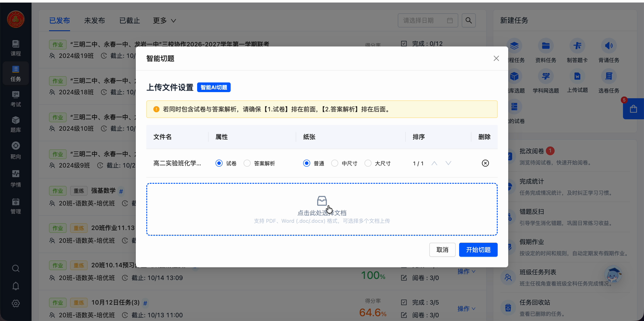Click the school logo at top left
644x321 pixels.
coord(16,19)
